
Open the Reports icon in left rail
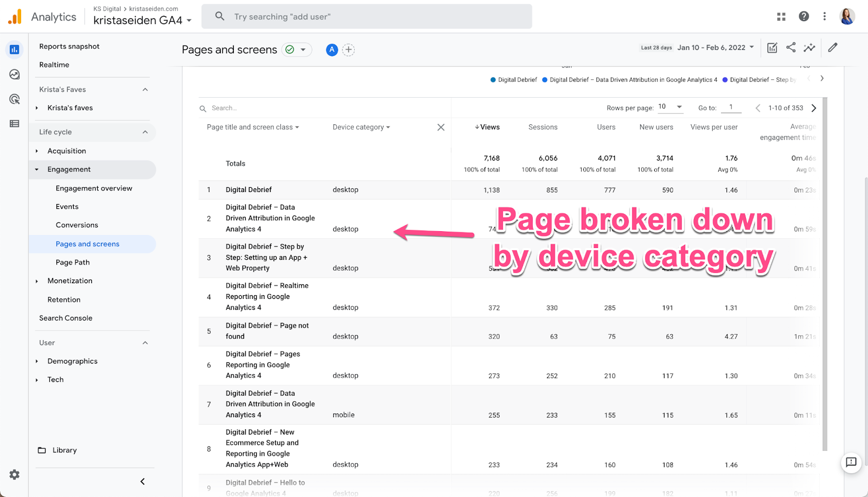pos(15,49)
